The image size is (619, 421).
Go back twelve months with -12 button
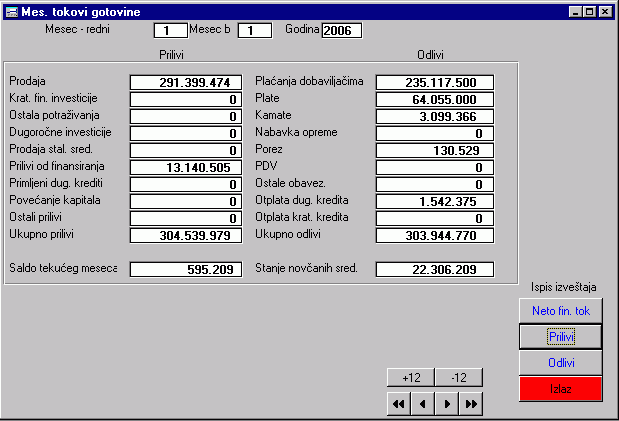click(459, 378)
